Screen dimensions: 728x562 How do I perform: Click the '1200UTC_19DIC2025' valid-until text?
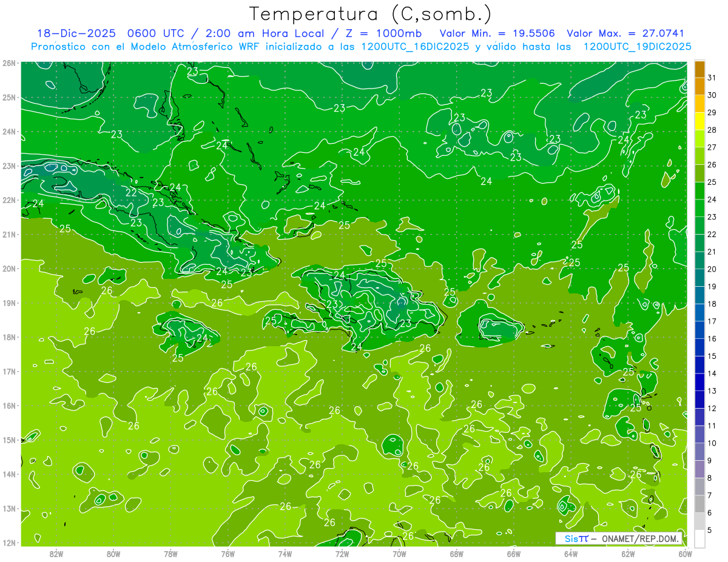coord(637,47)
